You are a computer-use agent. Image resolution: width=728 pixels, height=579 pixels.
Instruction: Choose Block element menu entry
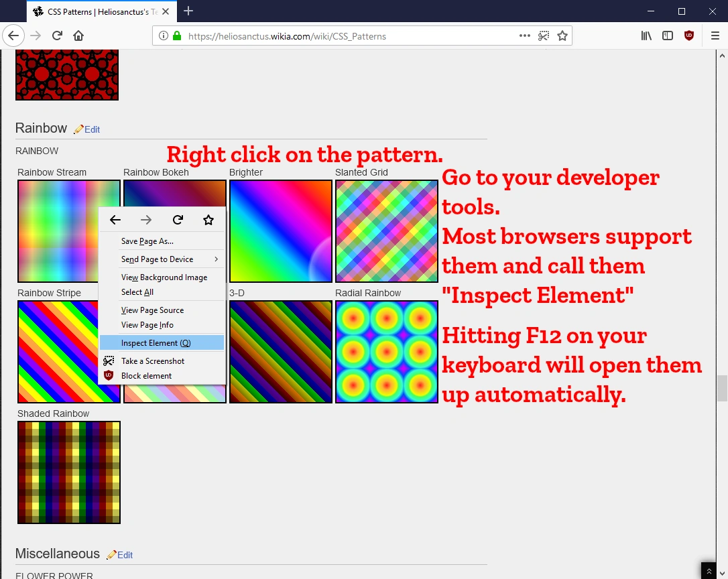pyautogui.click(x=162, y=376)
